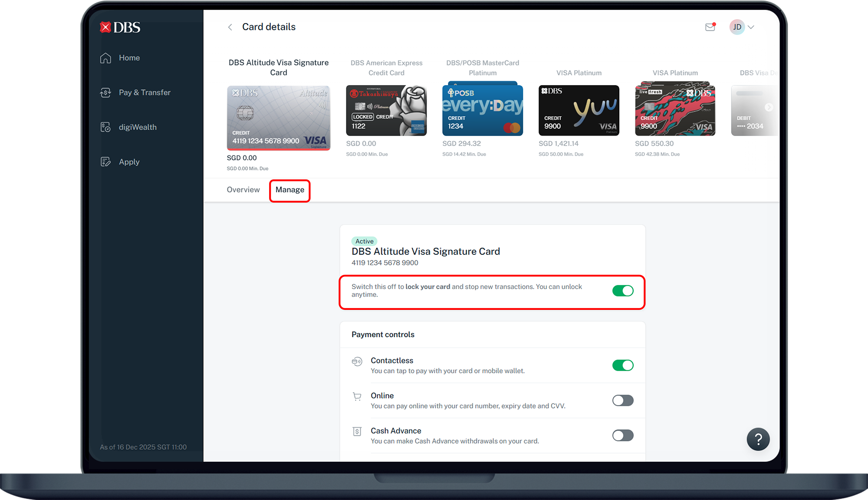Select the POSB everyday MasterCard card
Viewport: 868px width, 500px height.
482,109
